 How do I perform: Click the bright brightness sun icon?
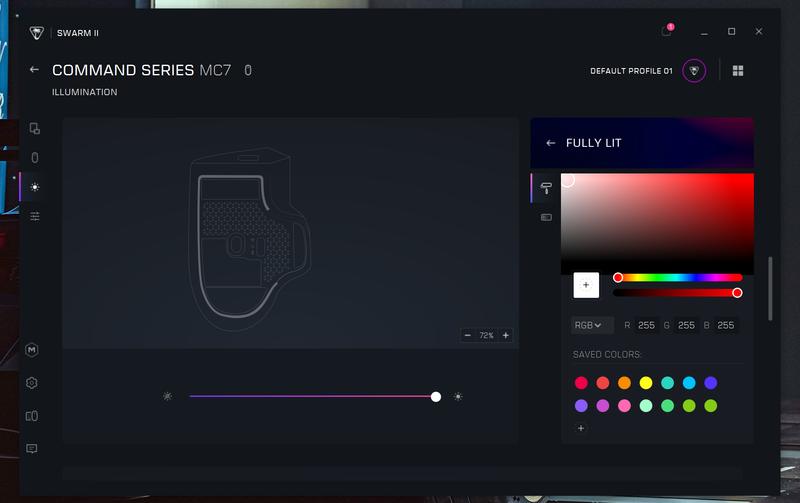[x=458, y=396]
